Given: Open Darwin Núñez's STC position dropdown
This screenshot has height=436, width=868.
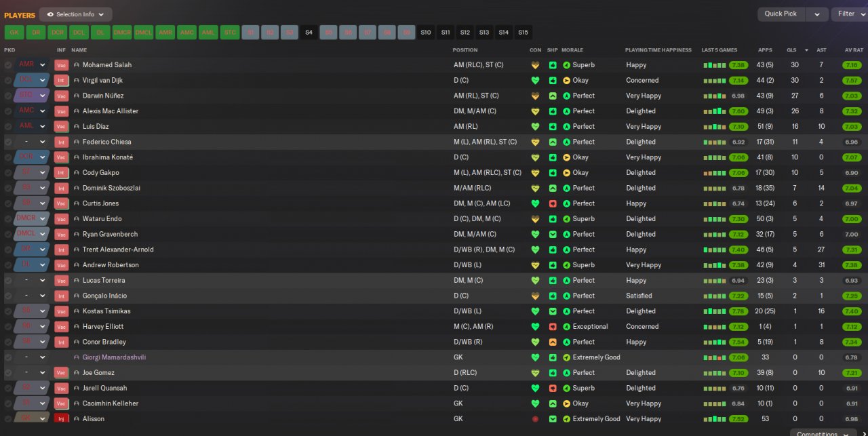Looking at the screenshot, I should pyautogui.click(x=42, y=96).
